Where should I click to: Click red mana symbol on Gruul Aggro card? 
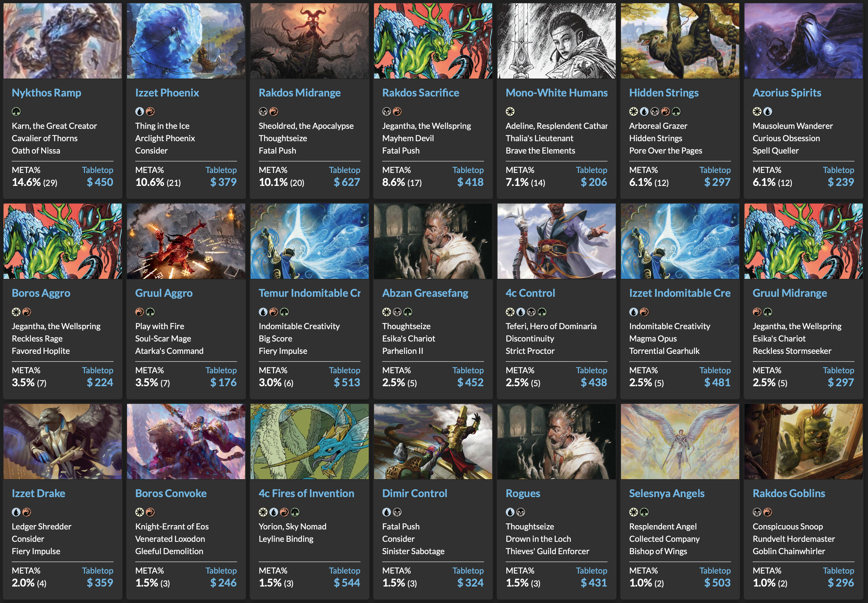139,312
